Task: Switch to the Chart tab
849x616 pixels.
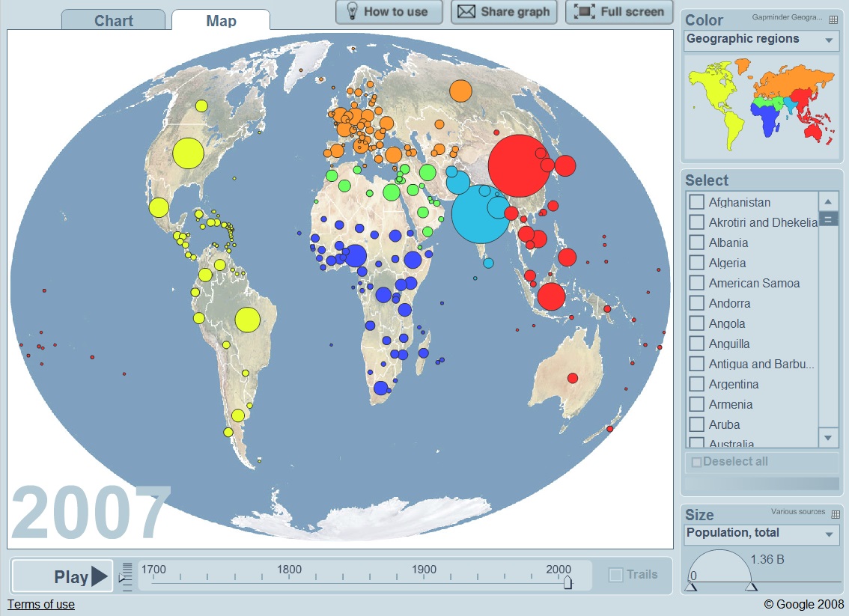Action: [114, 21]
